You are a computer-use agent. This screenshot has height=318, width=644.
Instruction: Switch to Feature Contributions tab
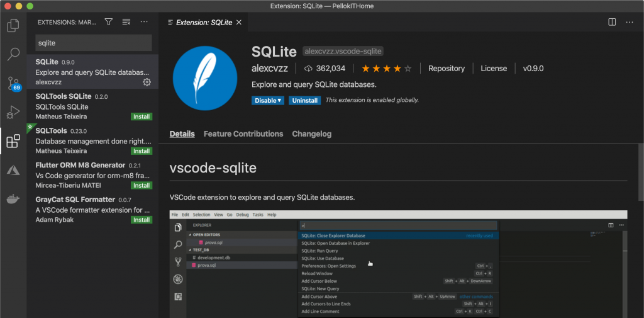pos(243,134)
